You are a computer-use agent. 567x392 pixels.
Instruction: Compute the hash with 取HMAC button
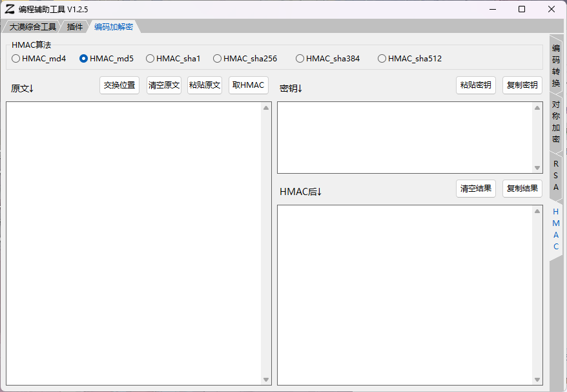point(249,85)
